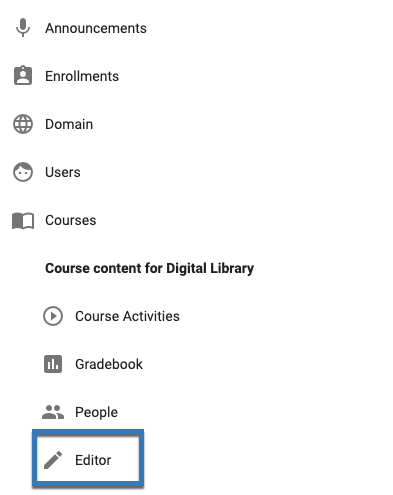Viewport: 393px width, 495px height.
Task: Click Course content for Digital Library heading
Action: [149, 268]
